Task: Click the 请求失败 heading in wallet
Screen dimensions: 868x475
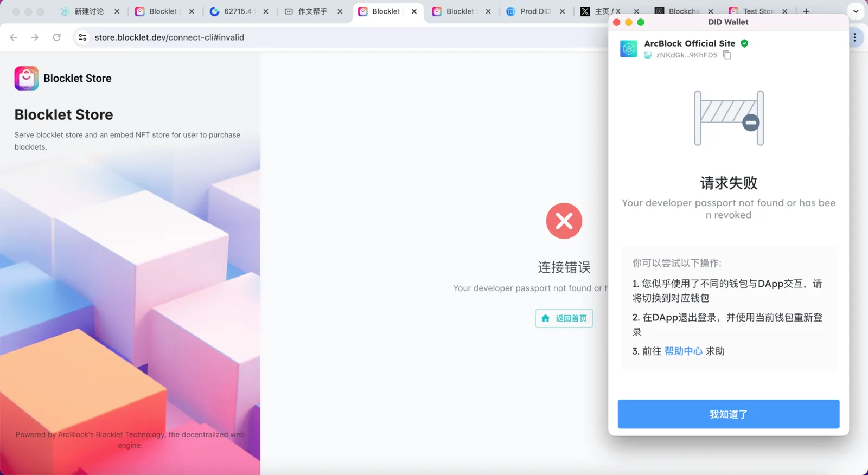Action: pyautogui.click(x=729, y=183)
